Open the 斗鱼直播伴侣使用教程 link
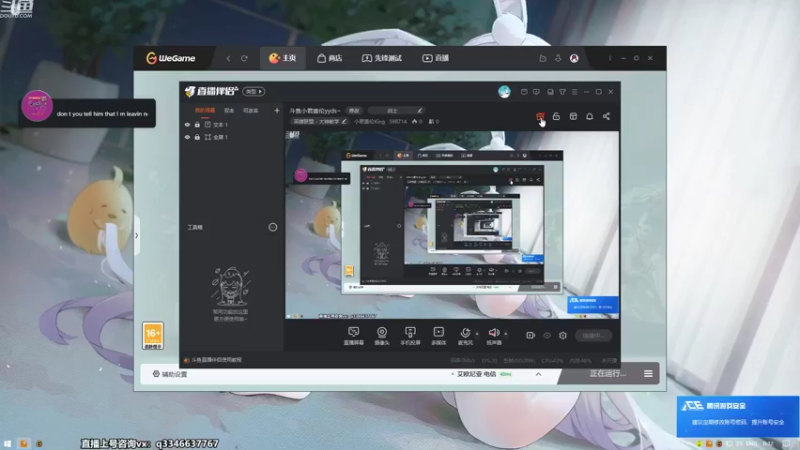Viewport: 800px width, 450px height. (213, 360)
